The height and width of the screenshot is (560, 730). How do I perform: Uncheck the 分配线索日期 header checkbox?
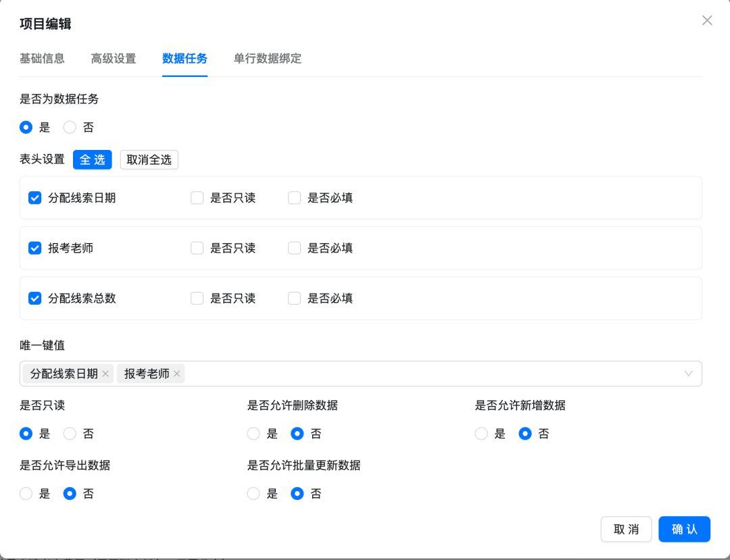pos(35,198)
